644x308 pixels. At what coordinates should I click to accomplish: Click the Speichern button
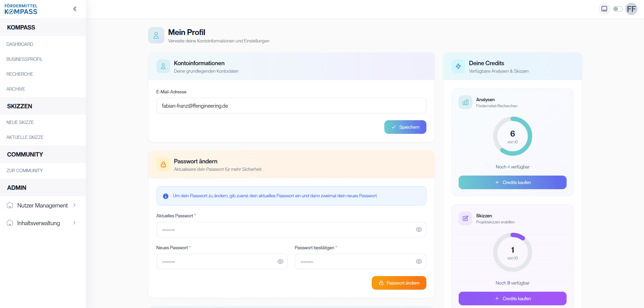click(405, 127)
